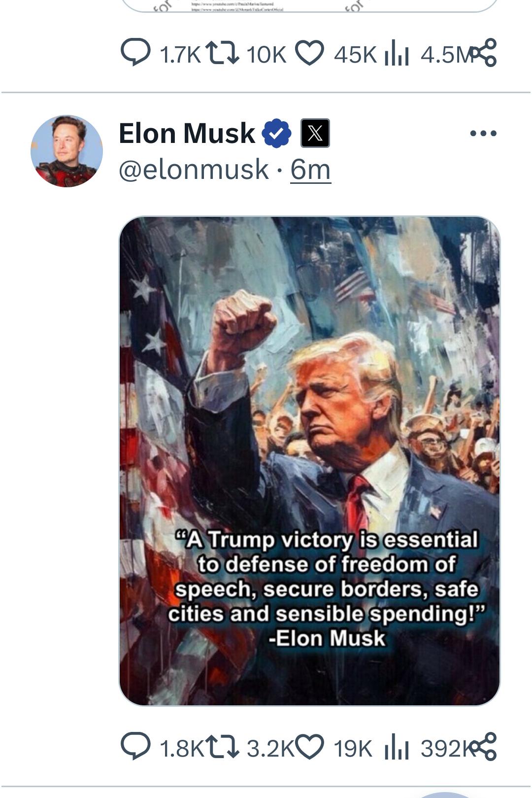The image size is (532, 798).
Task: Repost Elon Musk's post showing 3.2K
Action: tap(223, 747)
